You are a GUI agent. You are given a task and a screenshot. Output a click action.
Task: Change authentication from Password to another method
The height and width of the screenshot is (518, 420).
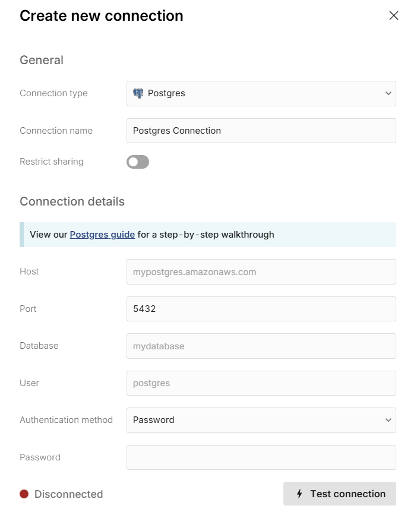click(261, 420)
